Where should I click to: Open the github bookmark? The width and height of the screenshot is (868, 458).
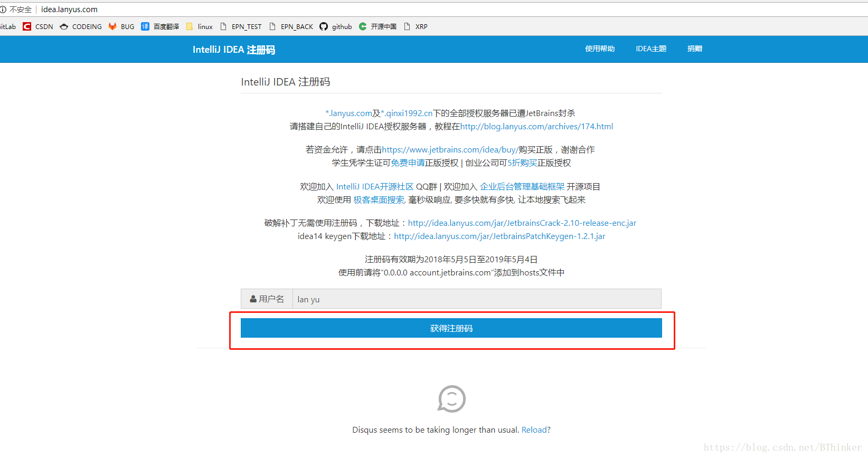(336, 26)
